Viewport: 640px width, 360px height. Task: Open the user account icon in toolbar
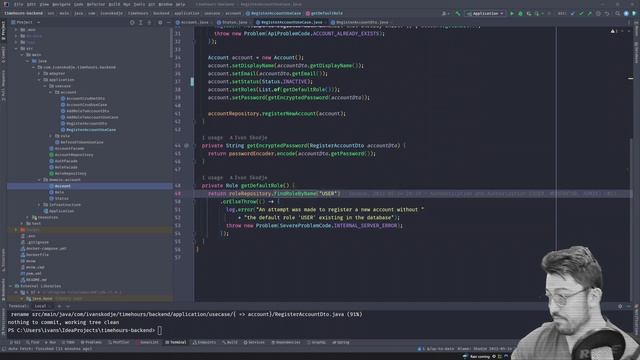point(444,13)
